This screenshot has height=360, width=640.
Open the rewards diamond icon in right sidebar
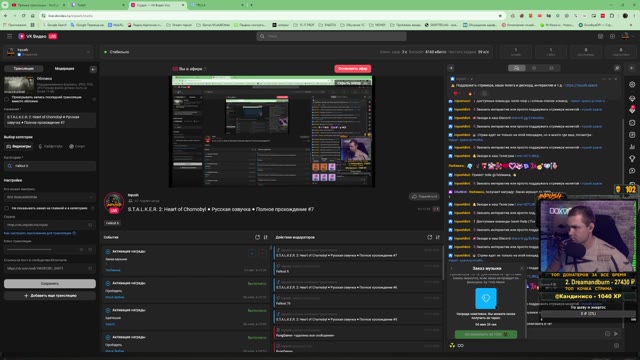tap(632, 99)
